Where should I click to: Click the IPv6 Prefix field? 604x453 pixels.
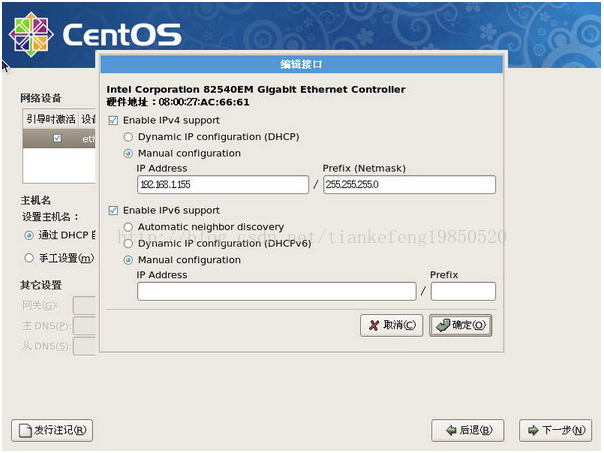coord(463,291)
